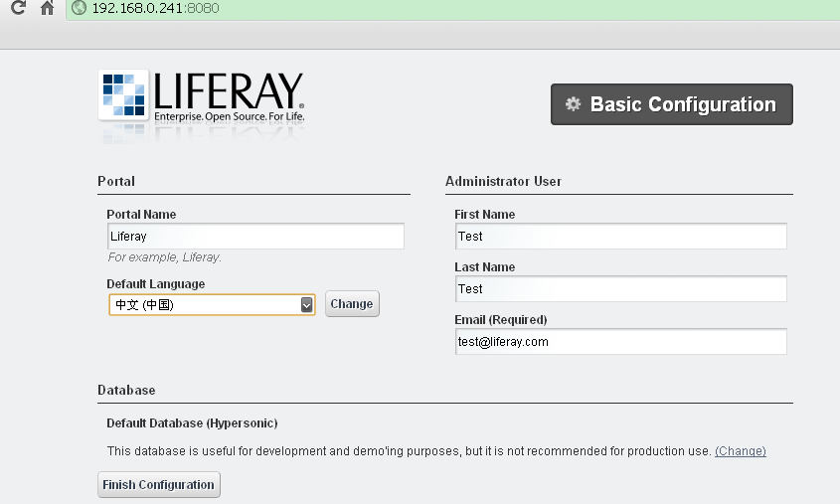This screenshot has width=840, height=504.
Task: Click the (Change) database link
Action: [x=741, y=451]
